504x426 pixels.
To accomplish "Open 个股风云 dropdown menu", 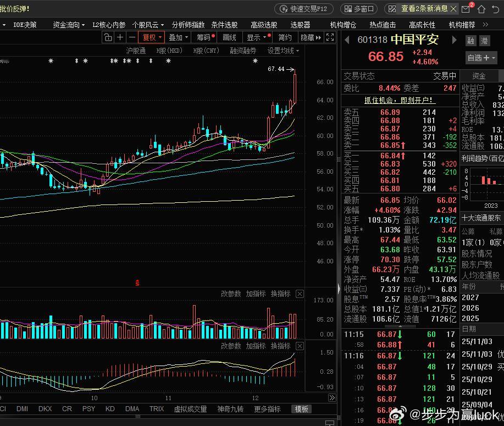I will click(x=148, y=25).
